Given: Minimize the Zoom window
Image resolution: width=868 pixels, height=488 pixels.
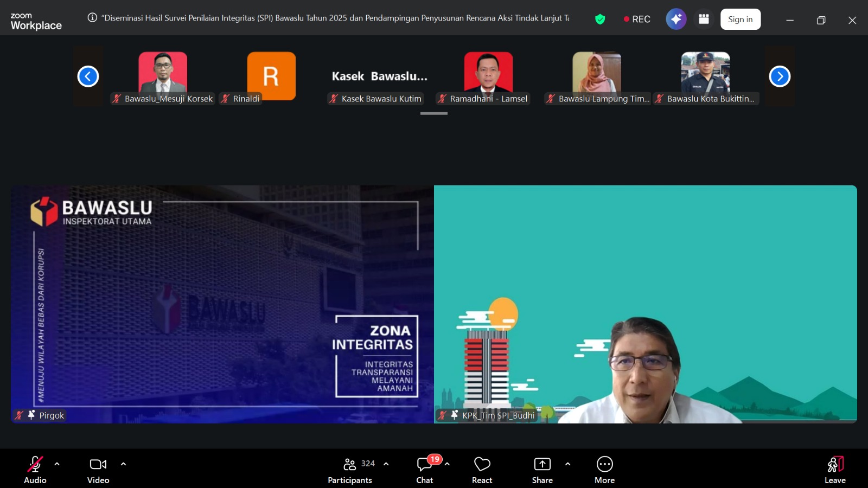Looking at the screenshot, I should click(x=790, y=20).
